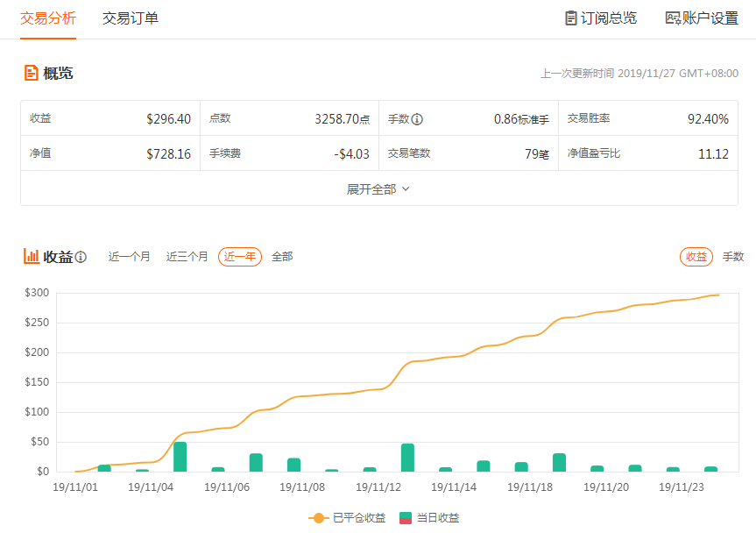Select the 近一年 time range

pyautogui.click(x=240, y=257)
